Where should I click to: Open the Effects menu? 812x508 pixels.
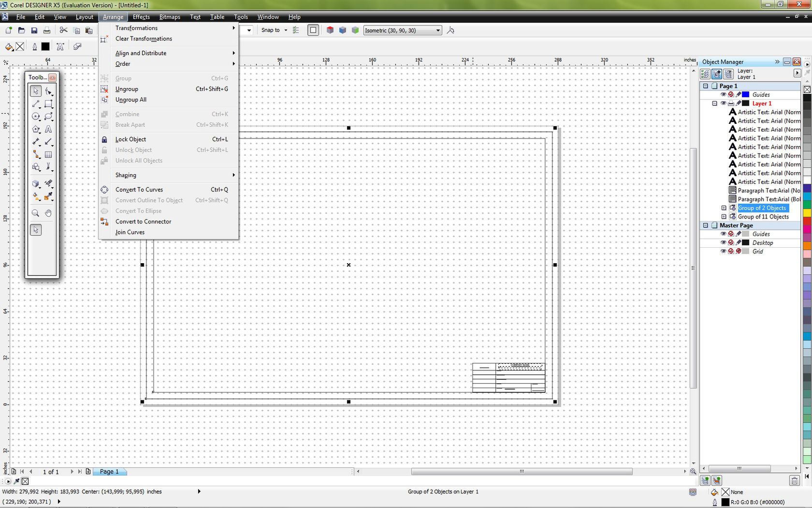point(141,17)
